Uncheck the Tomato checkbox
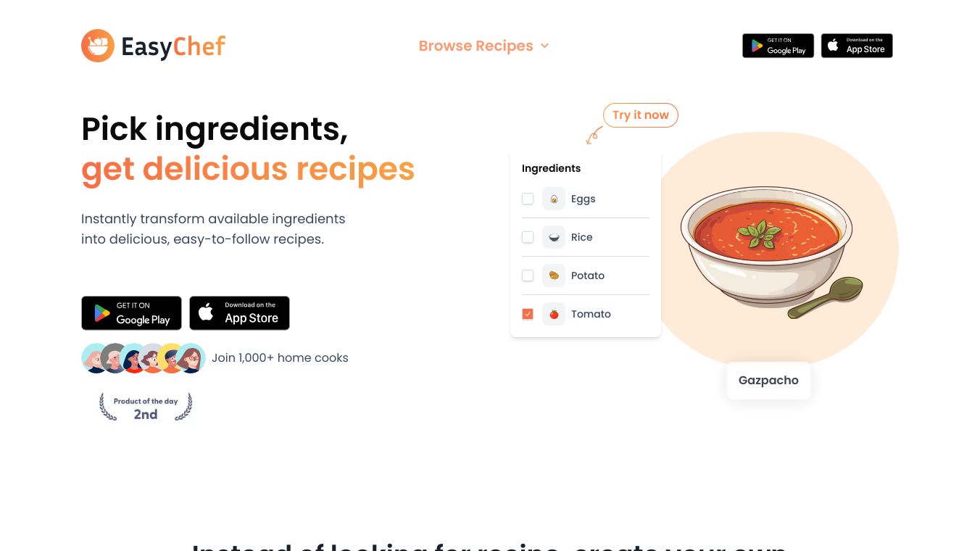Screen dimensions: 980x551 (x=528, y=314)
